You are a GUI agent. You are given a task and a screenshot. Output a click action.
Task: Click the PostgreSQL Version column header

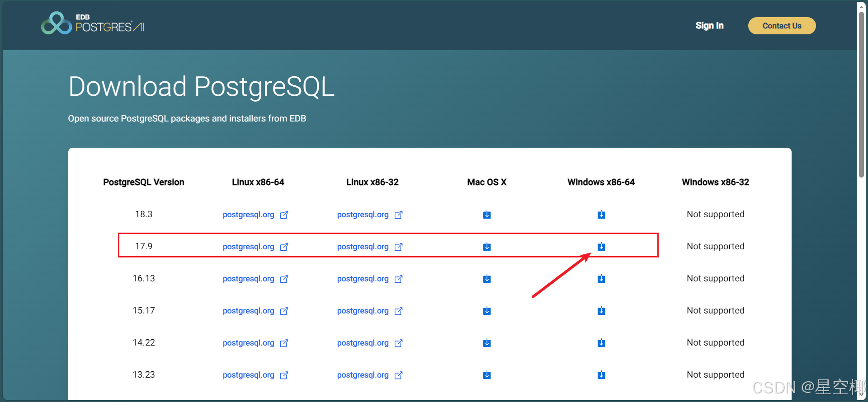click(144, 182)
